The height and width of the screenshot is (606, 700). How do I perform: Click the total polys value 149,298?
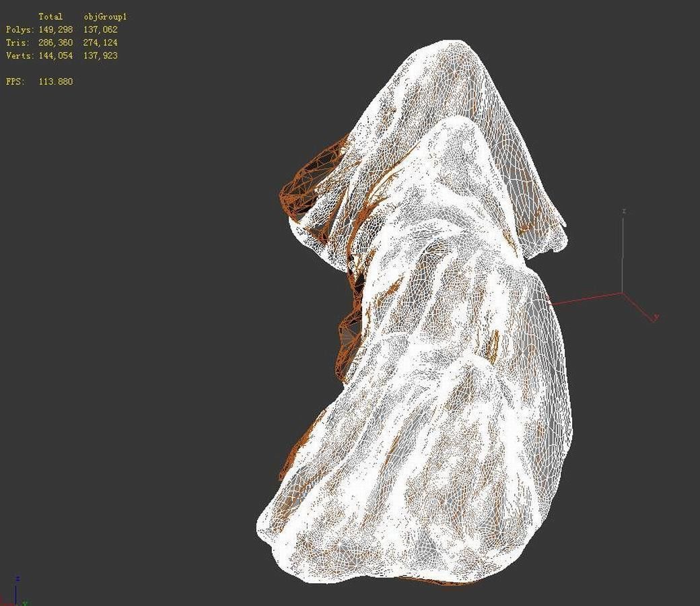click(x=56, y=30)
